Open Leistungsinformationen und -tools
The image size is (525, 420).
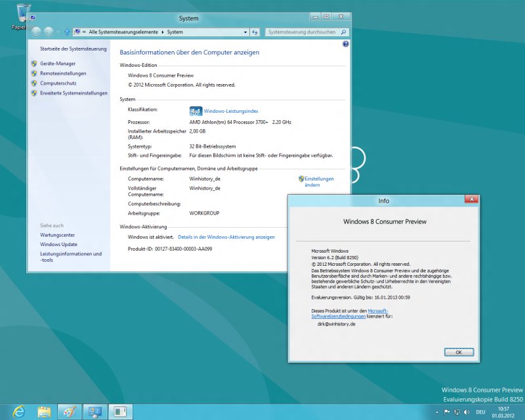(x=71, y=257)
